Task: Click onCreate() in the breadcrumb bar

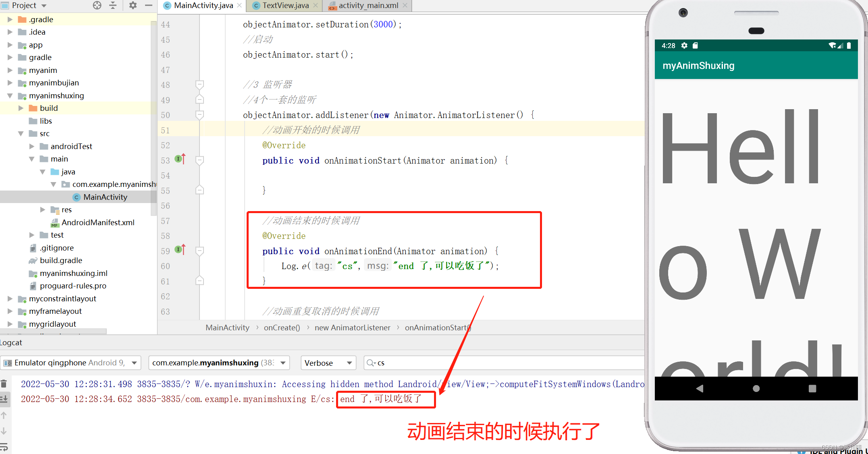Action: coord(282,328)
